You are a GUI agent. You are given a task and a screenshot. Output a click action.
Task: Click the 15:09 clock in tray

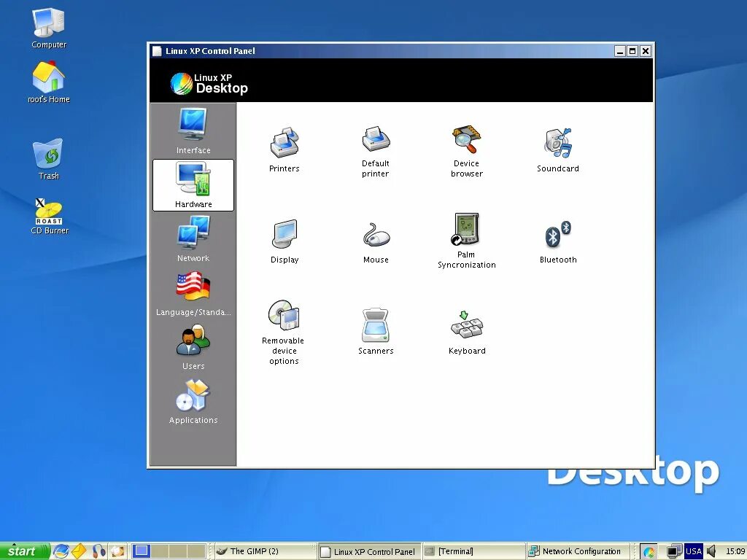pyautogui.click(x=735, y=551)
